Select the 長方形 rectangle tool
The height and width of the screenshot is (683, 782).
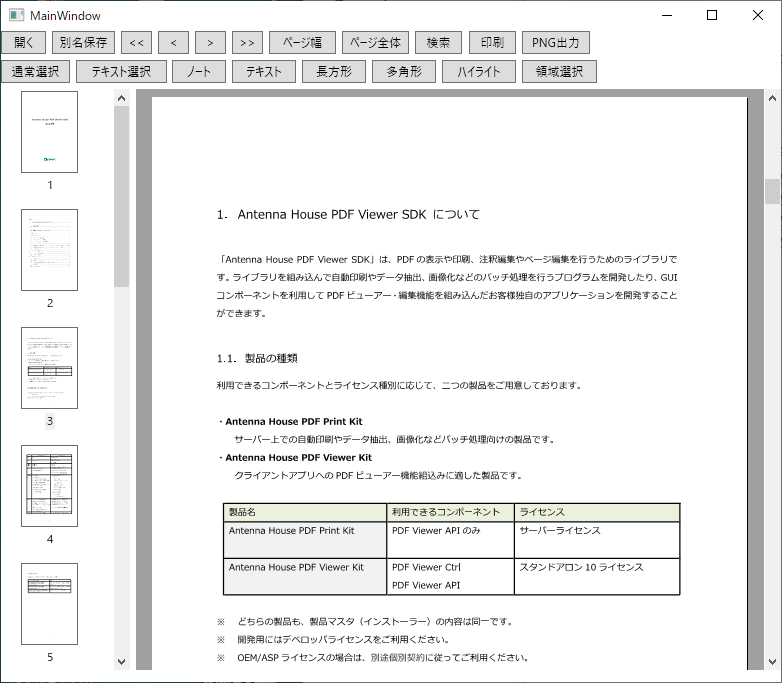pos(334,71)
